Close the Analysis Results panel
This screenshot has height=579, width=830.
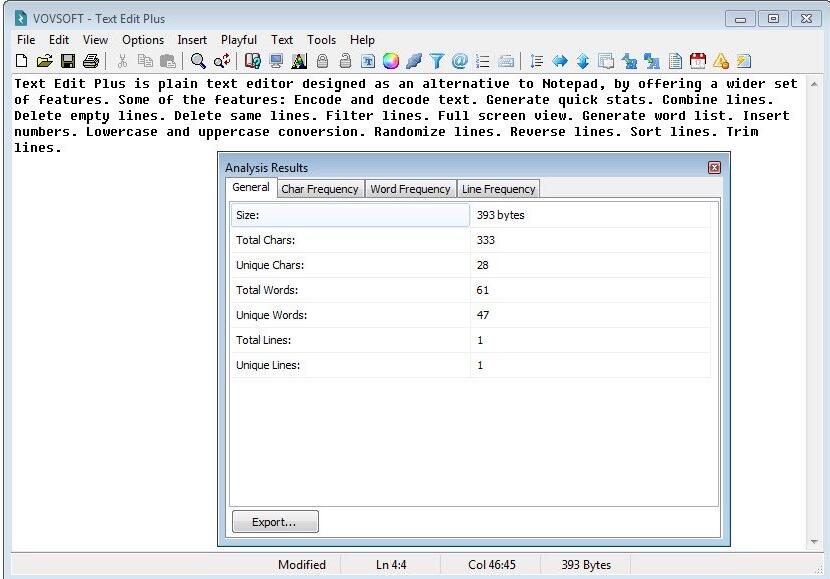[x=714, y=168]
